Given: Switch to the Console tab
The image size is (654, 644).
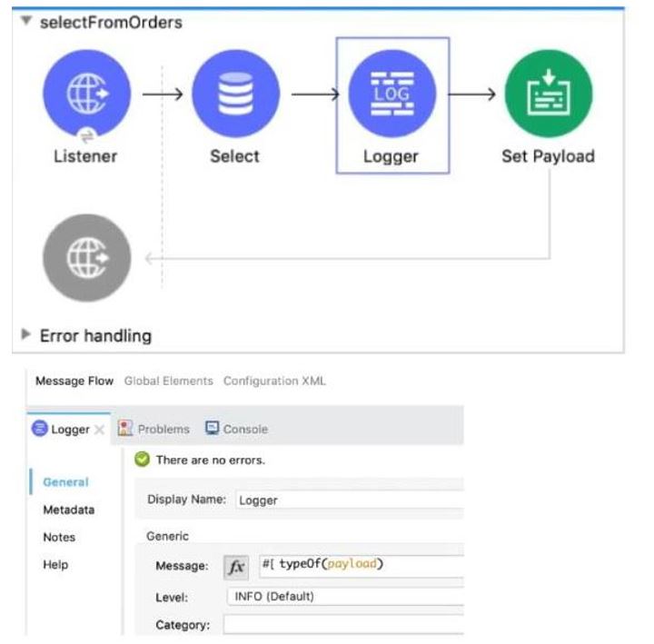Looking at the screenshot, I should pyautogui.click(x=236, y=429).
